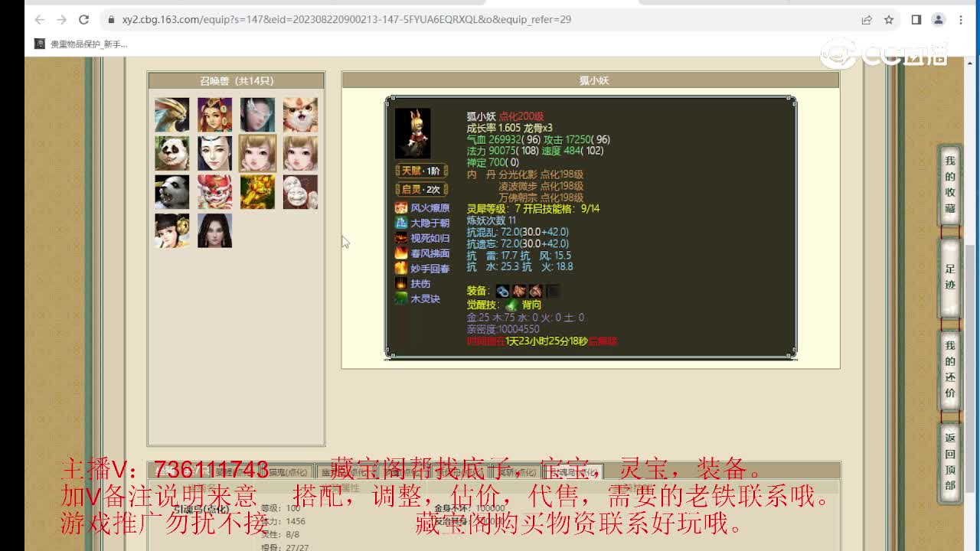Screen dimensions: 980x551
Task: Click the green 觉醒技 背向 skill icon
Action: pyautogui.click(x=511, y=305)
